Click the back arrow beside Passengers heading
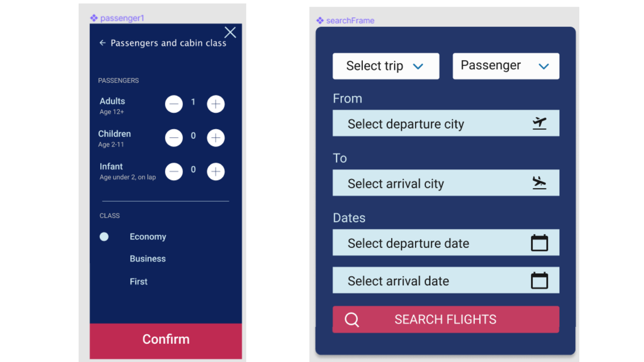This screenshot has height=362, width=644. pyautogui.click(x=103, y=43)
